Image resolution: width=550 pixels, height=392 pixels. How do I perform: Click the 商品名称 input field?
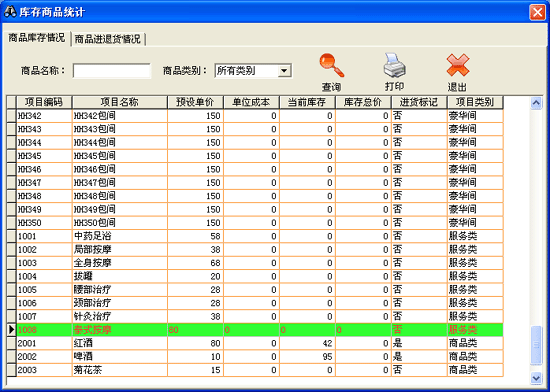point(112,71)
